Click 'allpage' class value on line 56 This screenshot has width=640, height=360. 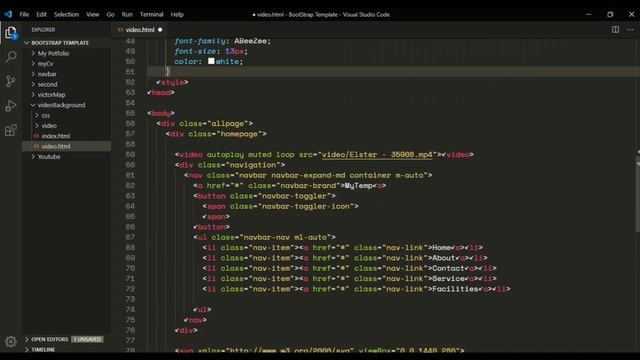[x=228, y=124]
